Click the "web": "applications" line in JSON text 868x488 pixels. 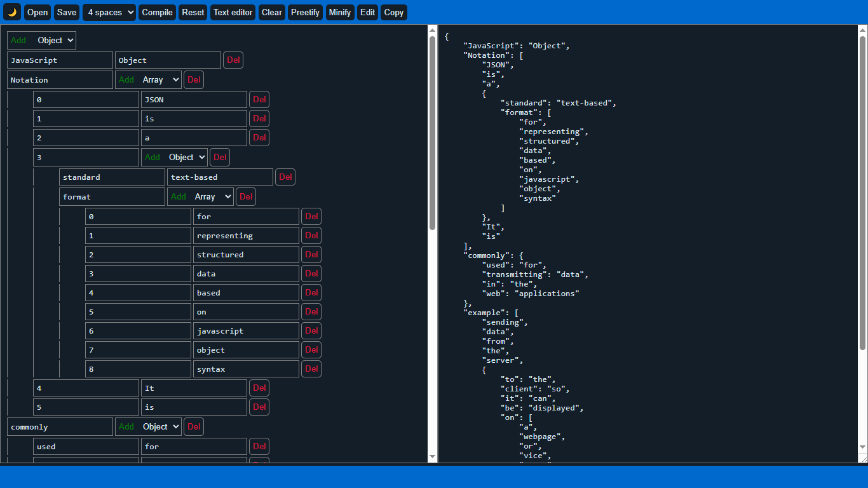coord(531,294)
